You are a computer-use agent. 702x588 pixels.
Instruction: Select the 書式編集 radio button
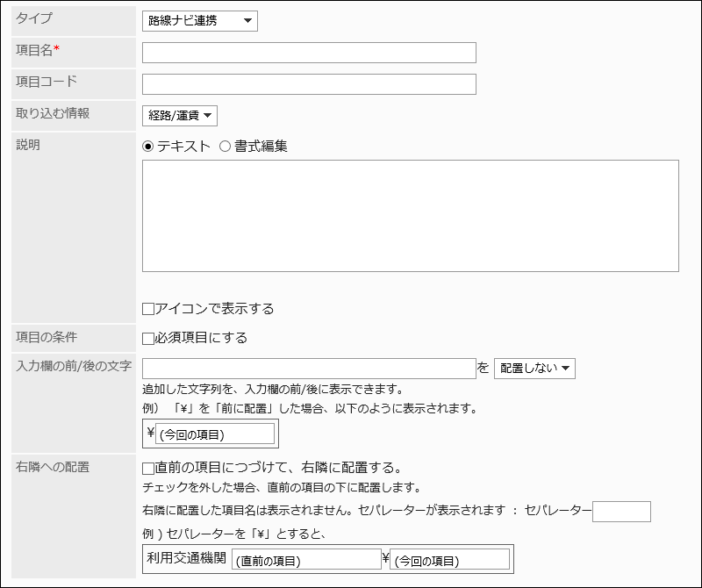coord(225,147)
